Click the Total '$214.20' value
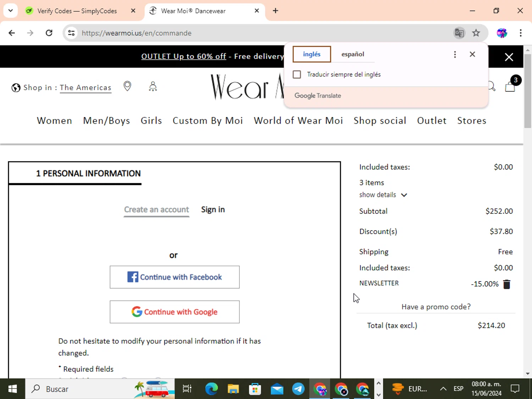Viewport: 532px width, 399px height. [x=491, y=326]
